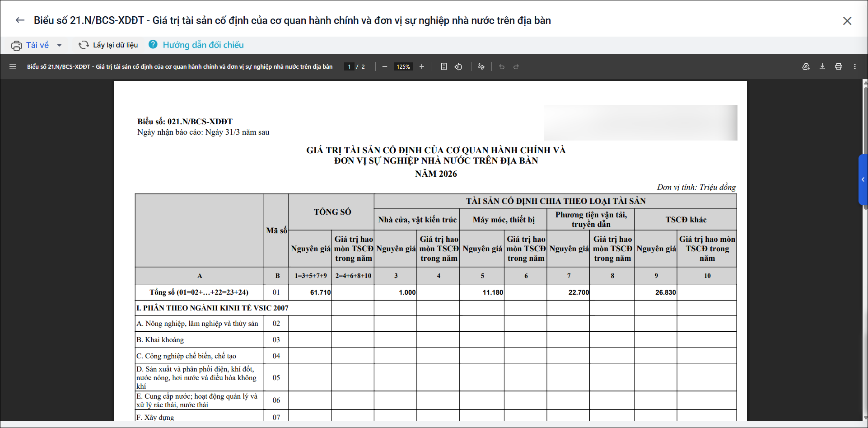Click the PDF page number field

coord(349,66)
